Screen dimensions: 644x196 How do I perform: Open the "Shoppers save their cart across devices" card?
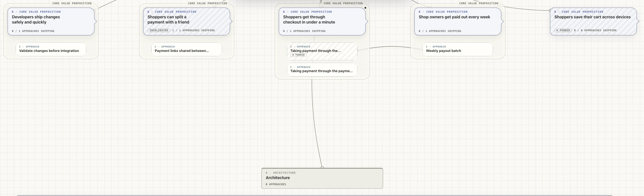coord(593,21)
